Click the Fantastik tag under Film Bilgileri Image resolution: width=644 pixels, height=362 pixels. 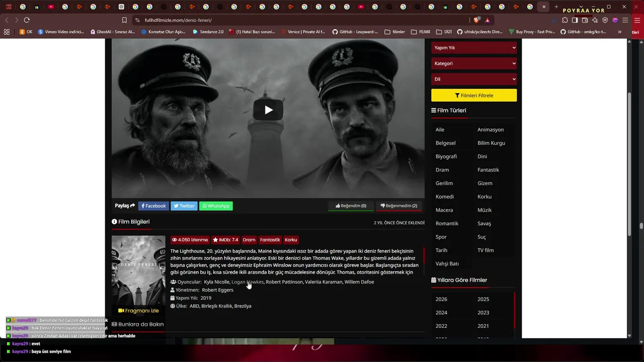(x=270, y=240)
